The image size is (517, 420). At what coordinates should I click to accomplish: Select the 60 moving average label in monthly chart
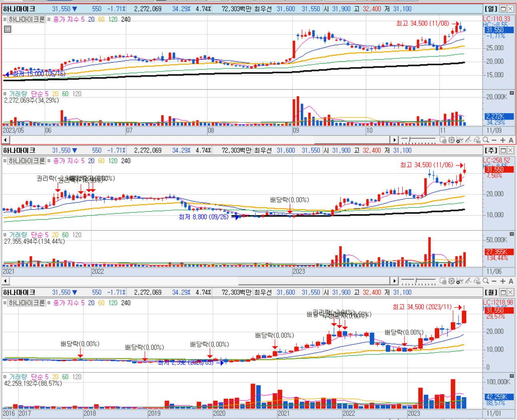coord(101,303)
